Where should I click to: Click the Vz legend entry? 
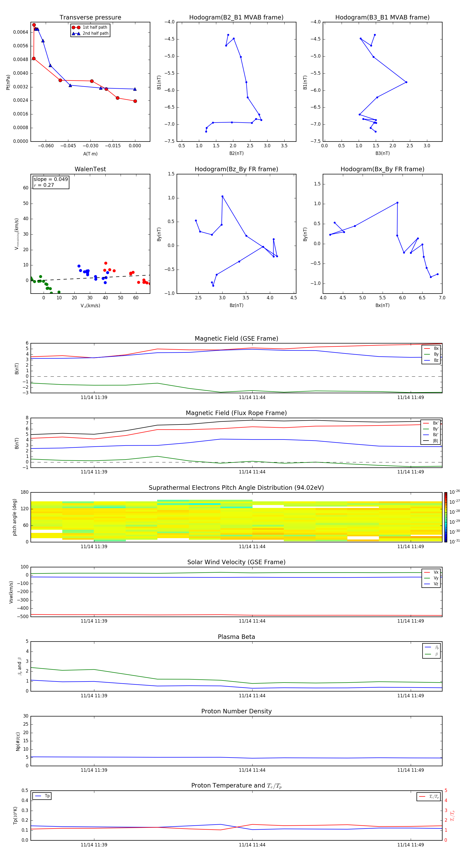(x=431, y=584)
